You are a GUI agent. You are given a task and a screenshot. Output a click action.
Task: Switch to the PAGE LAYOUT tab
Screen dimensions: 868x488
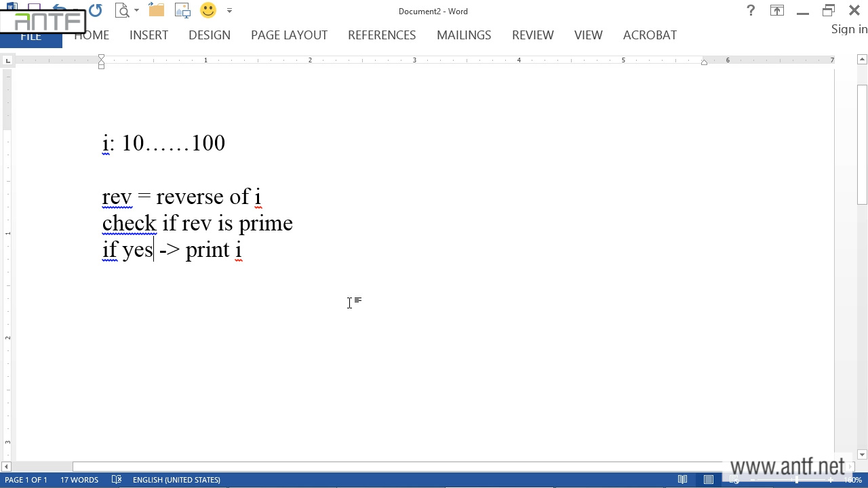tap(289, 35)
